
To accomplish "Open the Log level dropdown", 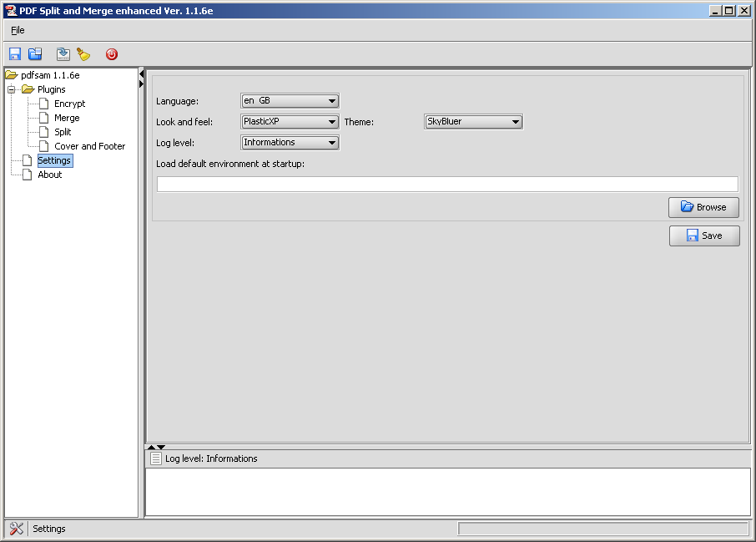I will 290,142.
